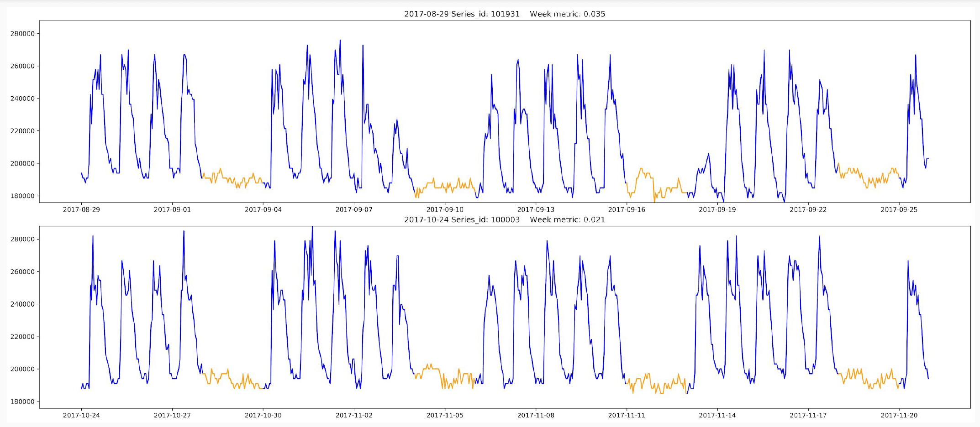Select the 2017-11-08 x-axis date label
This screenshot has width=980, height=427.
point(536,415)
